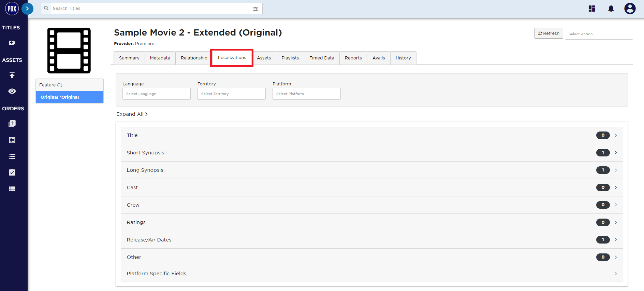This screenshot has height=291, width=644.
Task: Click the Title row count badge
Action: pyautogui.click(x=603, y=135)
